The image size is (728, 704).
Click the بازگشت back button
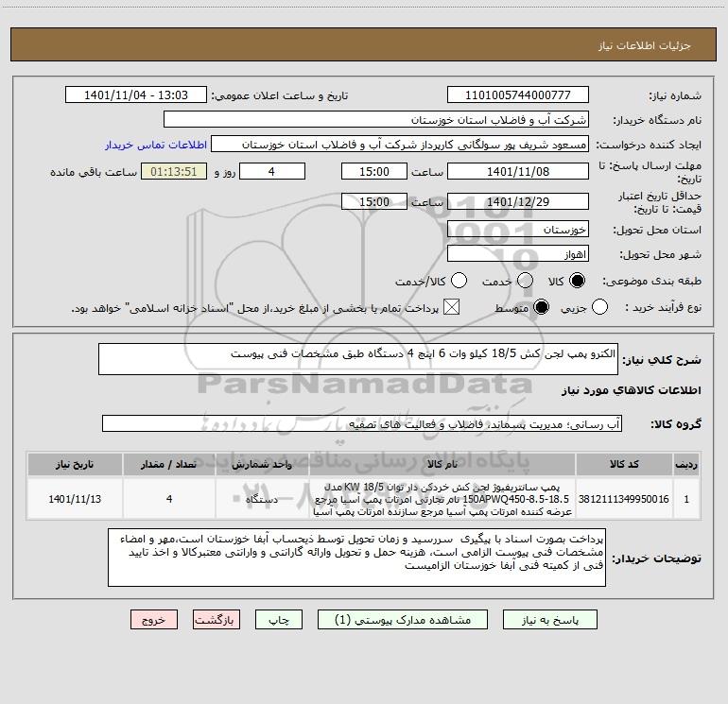tap(217, 620)
